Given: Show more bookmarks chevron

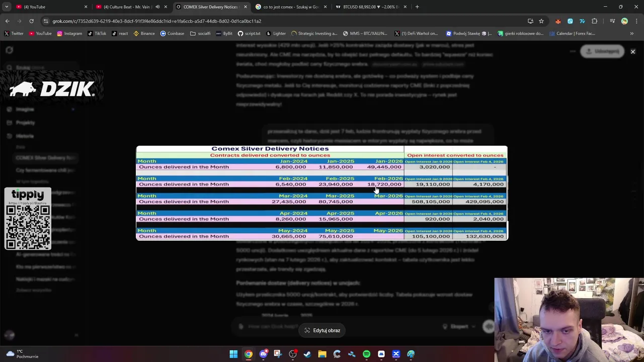Looking at the screenshot, I should click(632, 33).
